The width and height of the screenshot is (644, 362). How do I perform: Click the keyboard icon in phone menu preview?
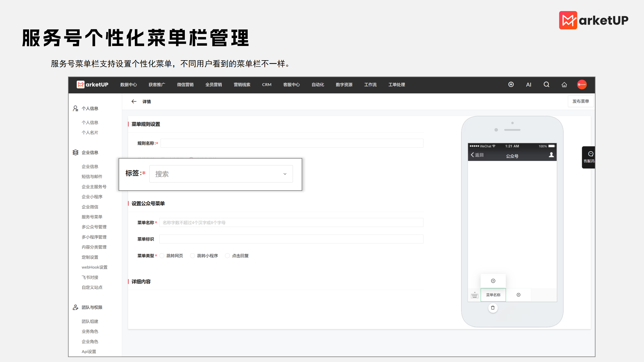pos(474,295)
